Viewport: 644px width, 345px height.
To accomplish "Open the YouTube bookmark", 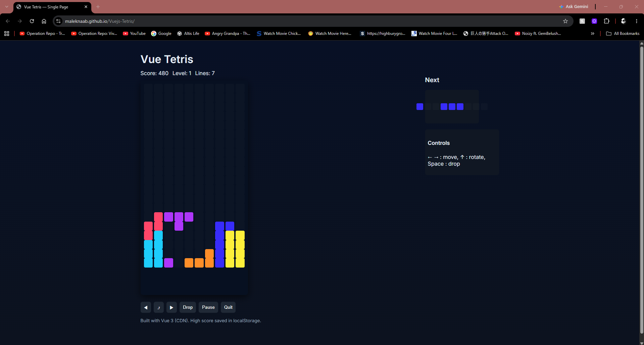I will click(134, 34).
